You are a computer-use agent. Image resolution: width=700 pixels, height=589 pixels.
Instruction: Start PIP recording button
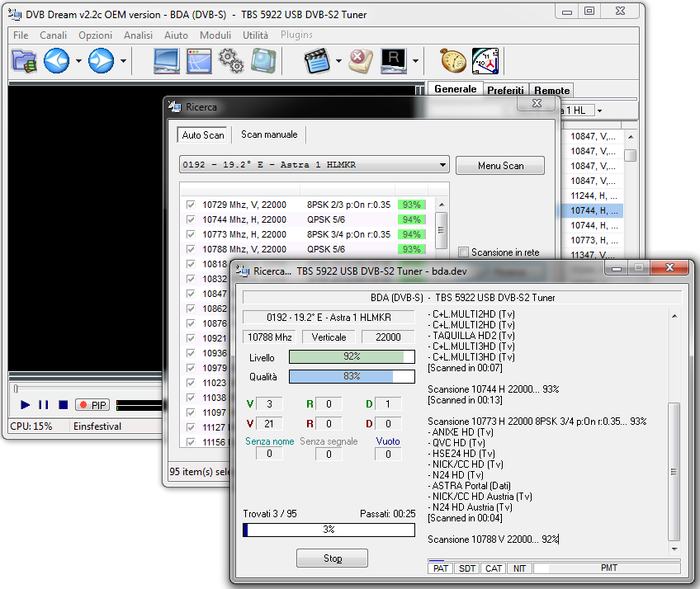[92, 405]
